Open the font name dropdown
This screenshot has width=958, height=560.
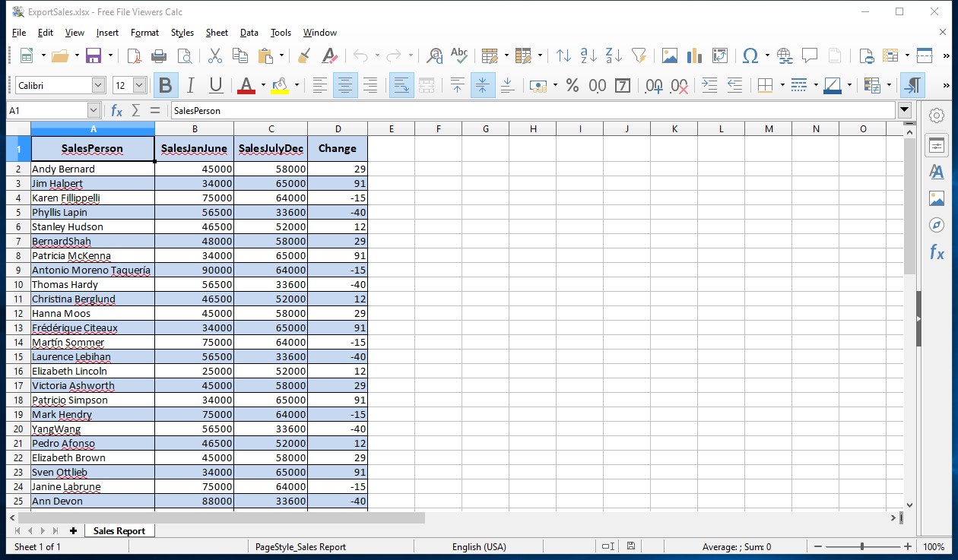click(x=97, y=85)
